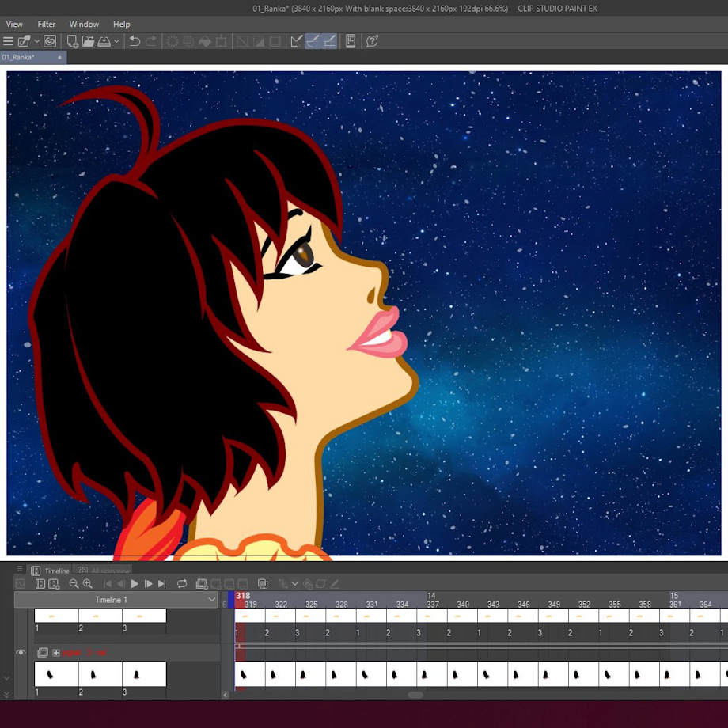Open the Filter menu

tap(47, 25)
